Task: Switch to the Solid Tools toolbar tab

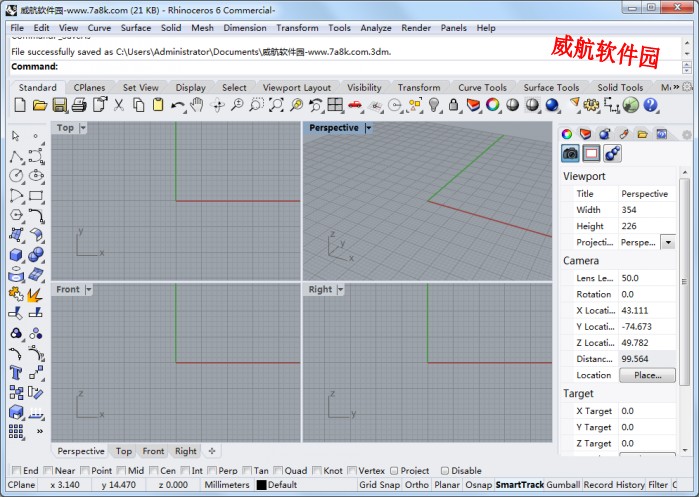Action: 620,87
